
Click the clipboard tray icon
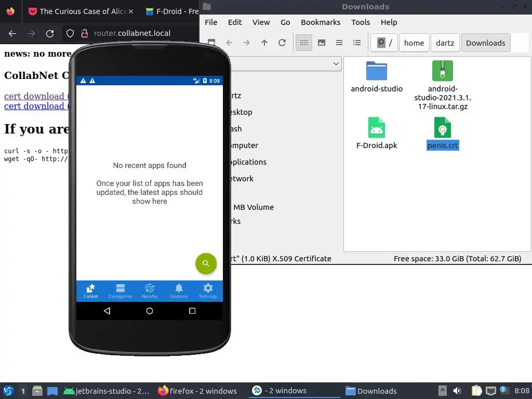[476, 391]
